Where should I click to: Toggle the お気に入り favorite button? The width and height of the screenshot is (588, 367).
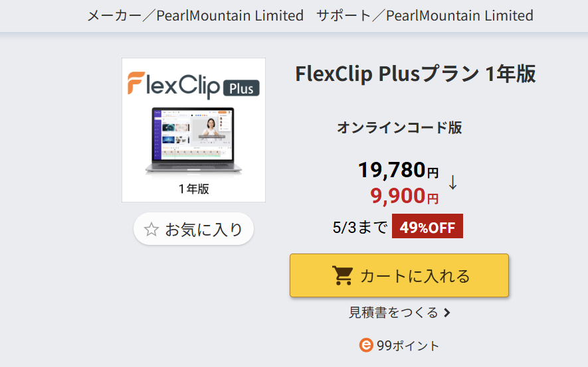click(x=193, y=230)
